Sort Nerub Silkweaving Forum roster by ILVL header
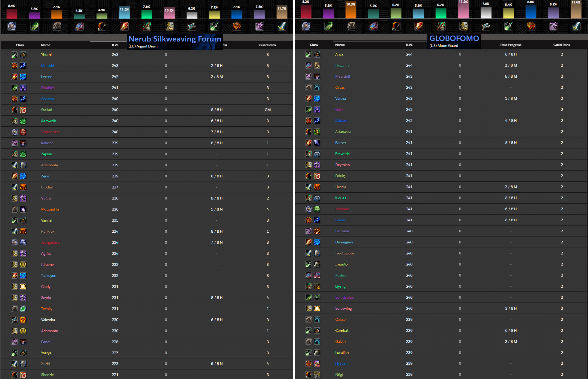 pyautogui.click(x=115, y=45)
